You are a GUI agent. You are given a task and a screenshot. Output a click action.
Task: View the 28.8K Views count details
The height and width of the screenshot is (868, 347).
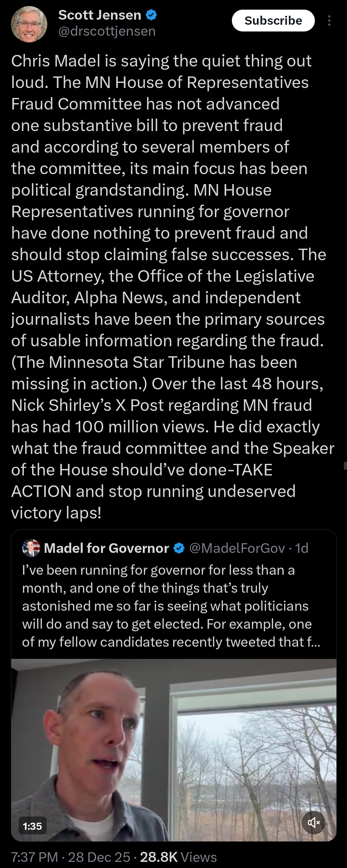[178, 857]
